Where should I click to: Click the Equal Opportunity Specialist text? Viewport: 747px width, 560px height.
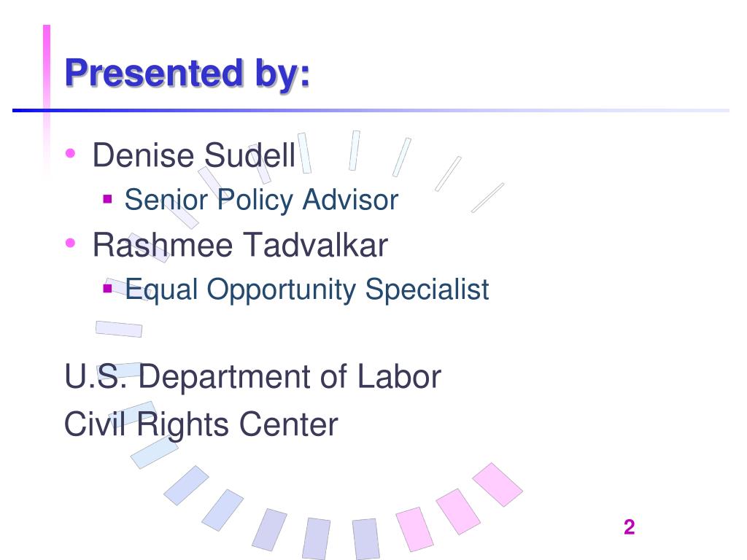[307, 289]
